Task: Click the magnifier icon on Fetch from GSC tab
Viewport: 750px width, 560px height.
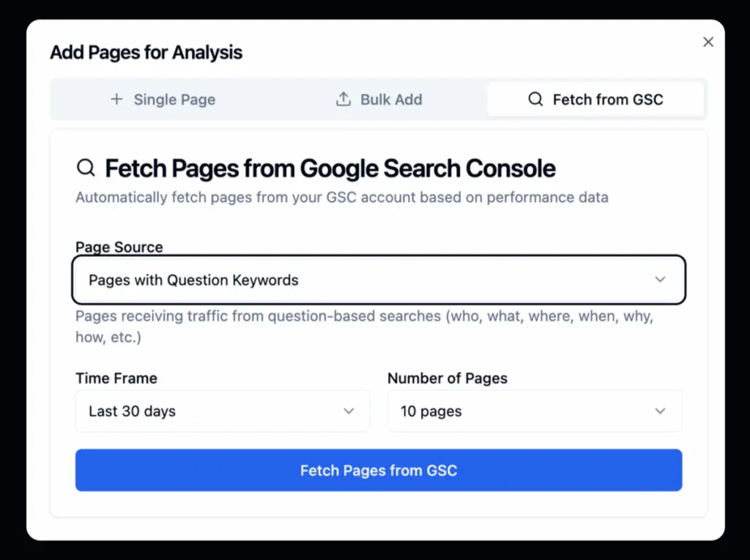Action: [535, 99]
